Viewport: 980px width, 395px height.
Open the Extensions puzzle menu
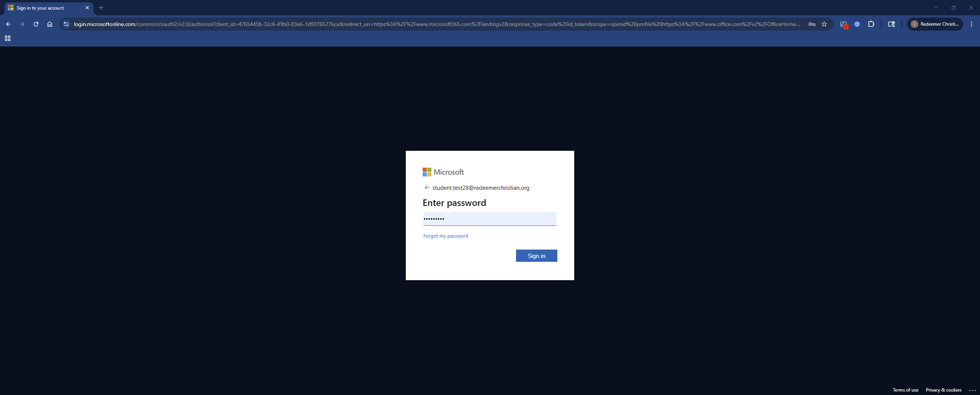pyautogui.click(x=871, y=24)
